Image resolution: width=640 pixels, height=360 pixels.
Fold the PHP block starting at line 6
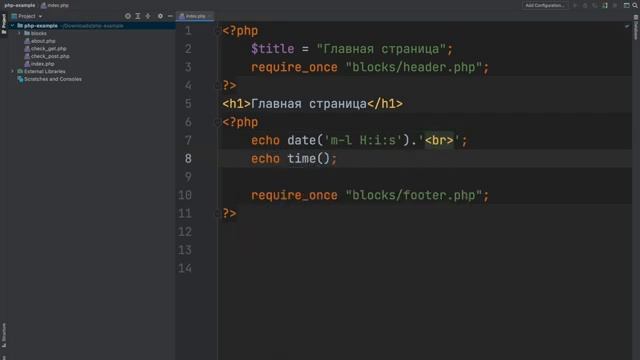tap(218, 122)
